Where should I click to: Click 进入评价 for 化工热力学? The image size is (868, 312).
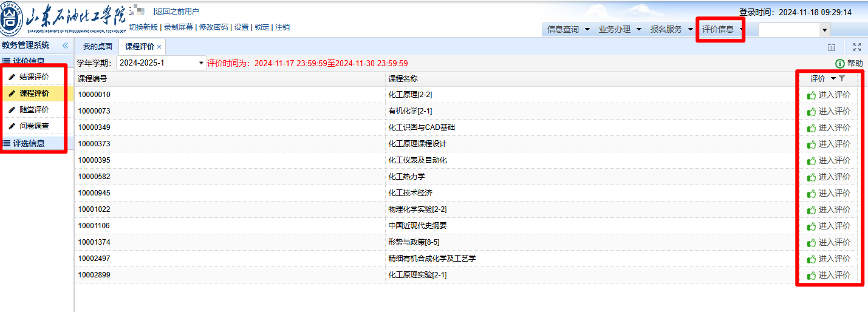(834, 177)
